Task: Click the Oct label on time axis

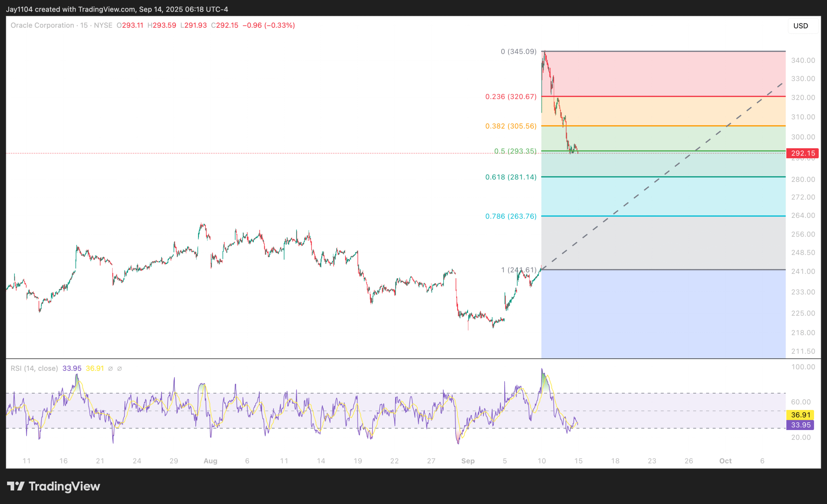Action: pyautogui.click(x=725, y=461)
